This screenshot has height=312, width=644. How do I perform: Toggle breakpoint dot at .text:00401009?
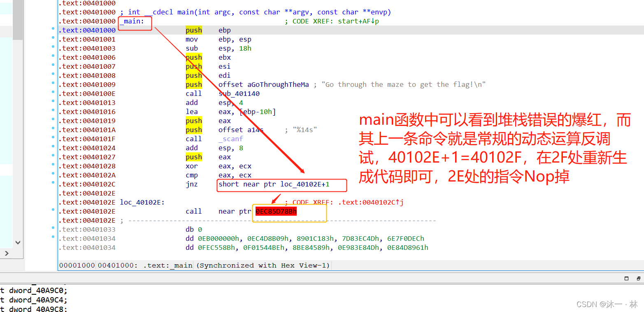(x=53, y=83)
